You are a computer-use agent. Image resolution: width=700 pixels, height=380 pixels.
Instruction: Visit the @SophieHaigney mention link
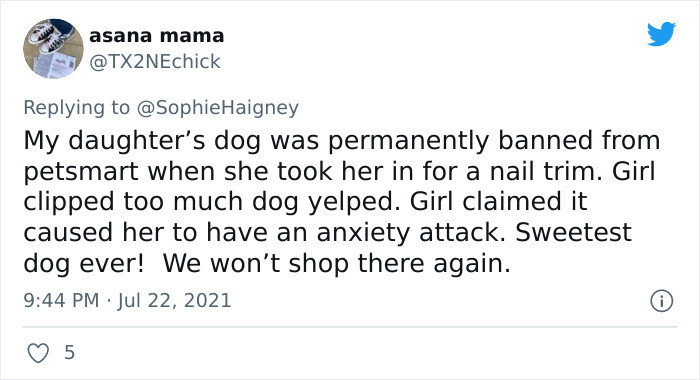coord(217,108)
